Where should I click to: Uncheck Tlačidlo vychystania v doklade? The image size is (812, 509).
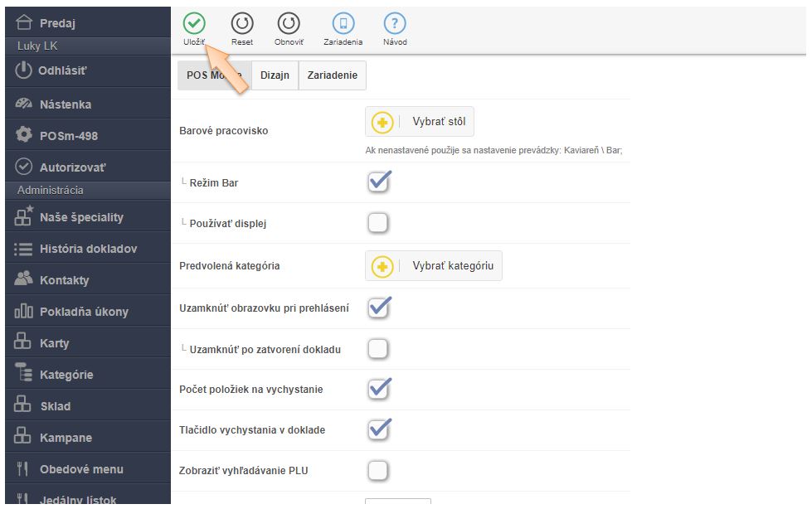click(x=378, y=430)
